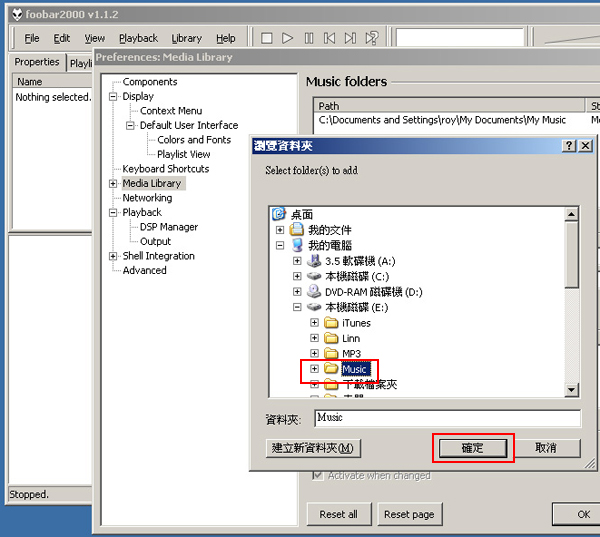Click the Reset all button

[339, 514]
